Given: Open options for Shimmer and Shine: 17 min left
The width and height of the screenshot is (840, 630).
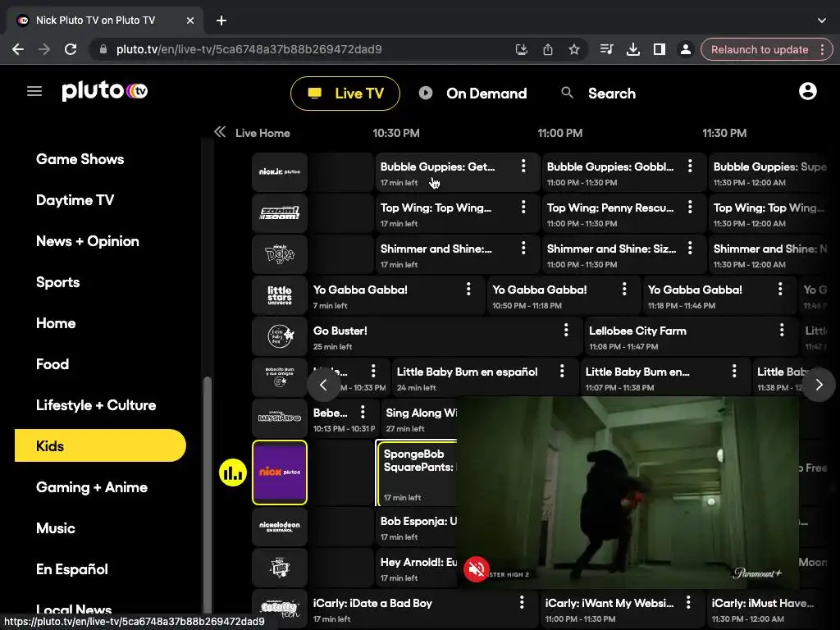Looking at the screenshot, I should [x=523, y=248].
